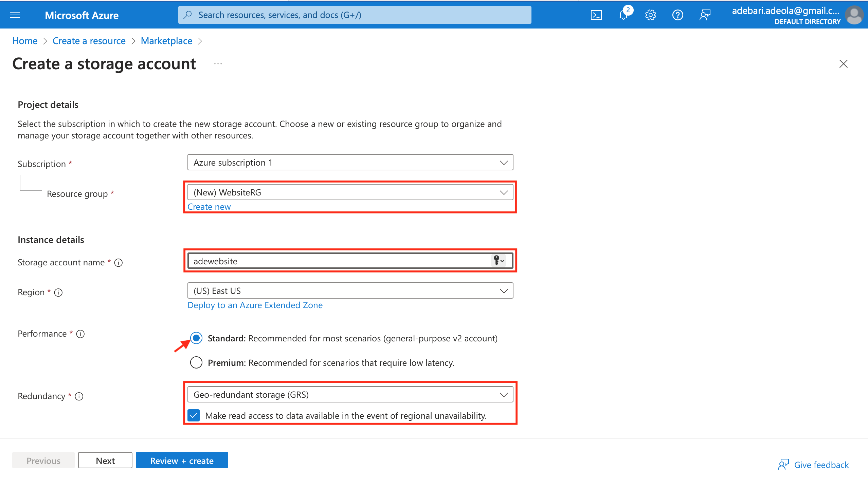868x490 pixels.
Task: Open the portal settings gear
Action: coord(650,15)
